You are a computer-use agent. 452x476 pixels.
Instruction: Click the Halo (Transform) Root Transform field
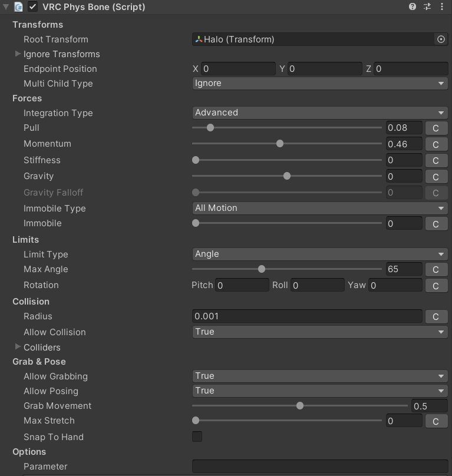(314, 39)
